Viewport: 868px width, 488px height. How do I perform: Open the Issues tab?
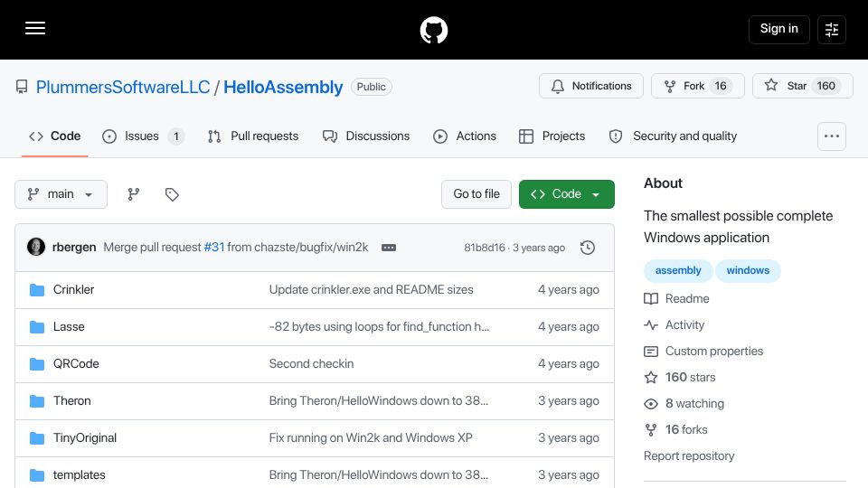tap(143, 136)
